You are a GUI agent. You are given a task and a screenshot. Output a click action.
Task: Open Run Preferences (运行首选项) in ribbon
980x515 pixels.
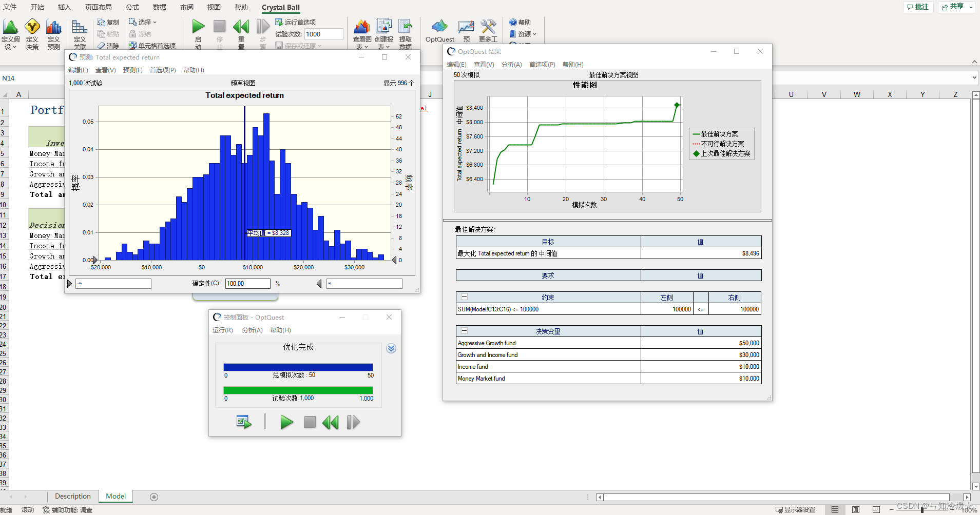click(x=296, y=23)
